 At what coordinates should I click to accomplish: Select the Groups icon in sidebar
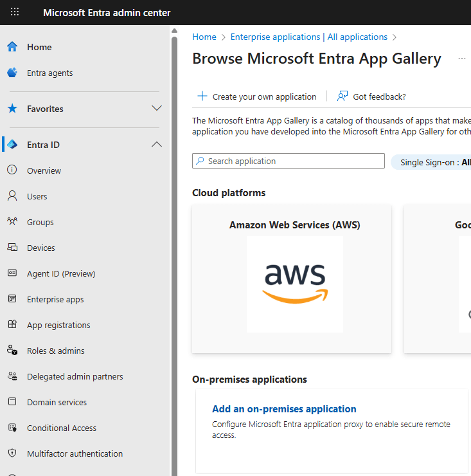click(x=12, y=222)
